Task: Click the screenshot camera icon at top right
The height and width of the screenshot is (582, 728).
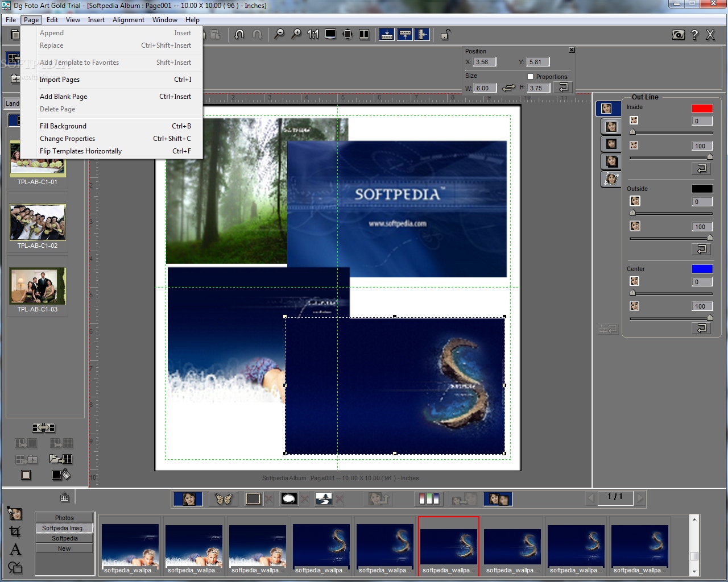Action: point(678,35)
